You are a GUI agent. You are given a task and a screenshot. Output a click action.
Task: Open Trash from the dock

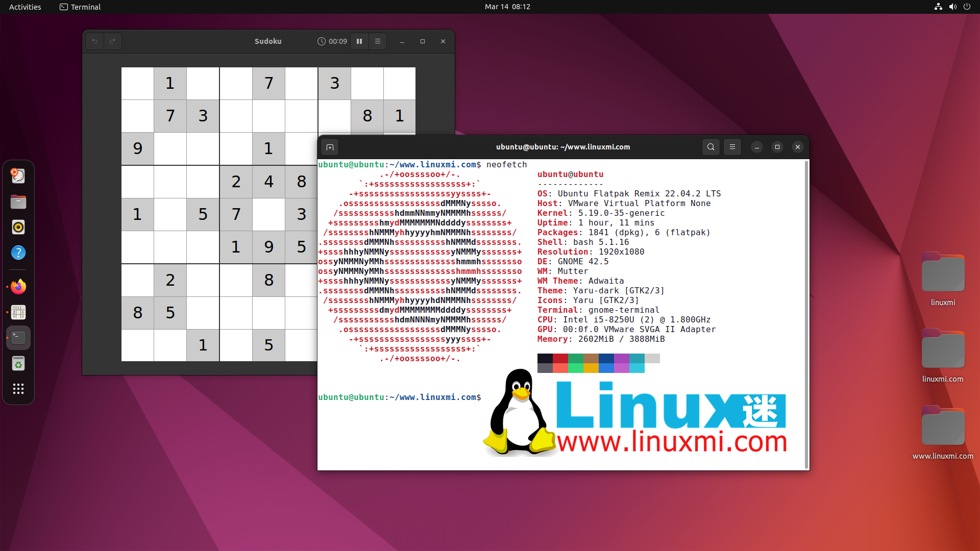18,363
